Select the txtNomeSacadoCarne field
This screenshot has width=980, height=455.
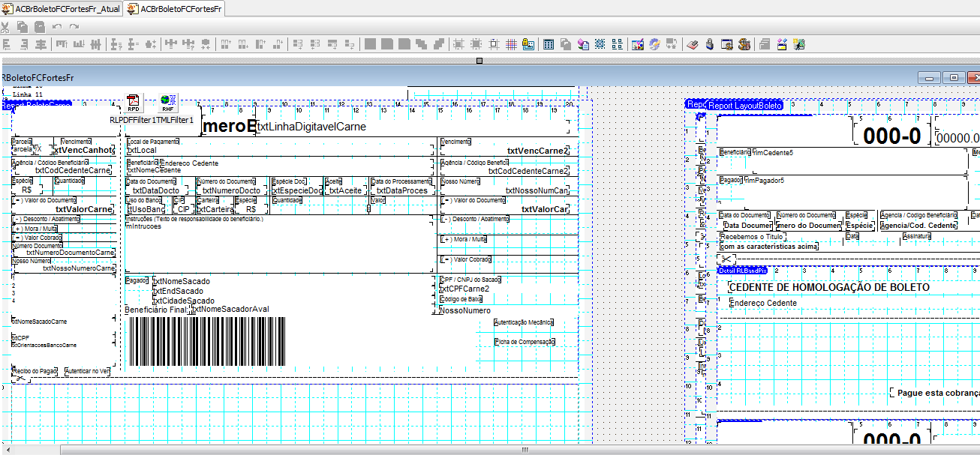(x=40, y=321)
